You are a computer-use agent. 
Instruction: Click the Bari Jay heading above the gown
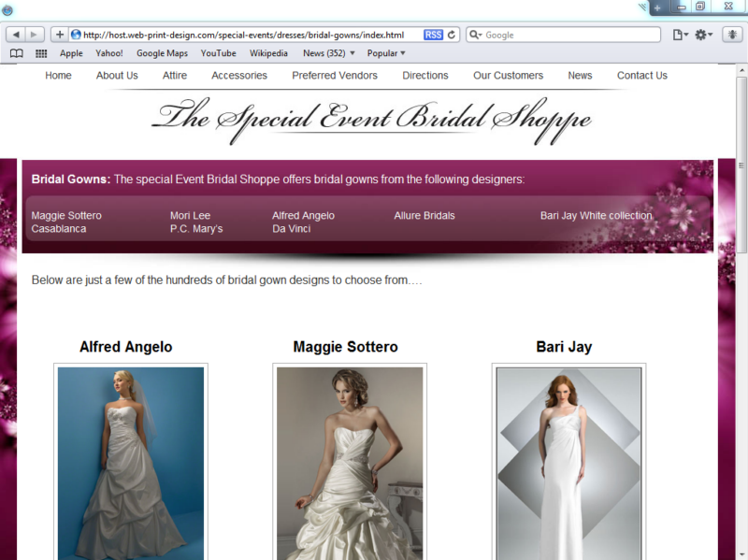pos(564,347)
